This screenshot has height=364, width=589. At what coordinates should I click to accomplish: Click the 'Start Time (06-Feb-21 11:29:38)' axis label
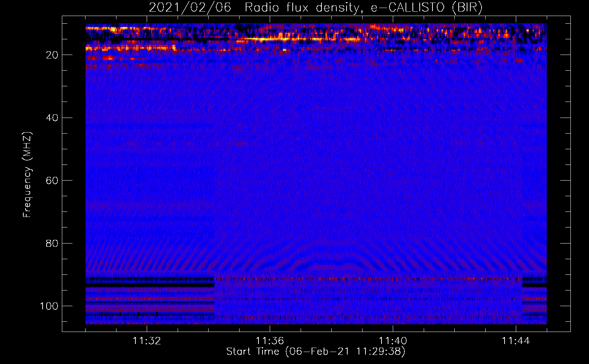[316, 352]
